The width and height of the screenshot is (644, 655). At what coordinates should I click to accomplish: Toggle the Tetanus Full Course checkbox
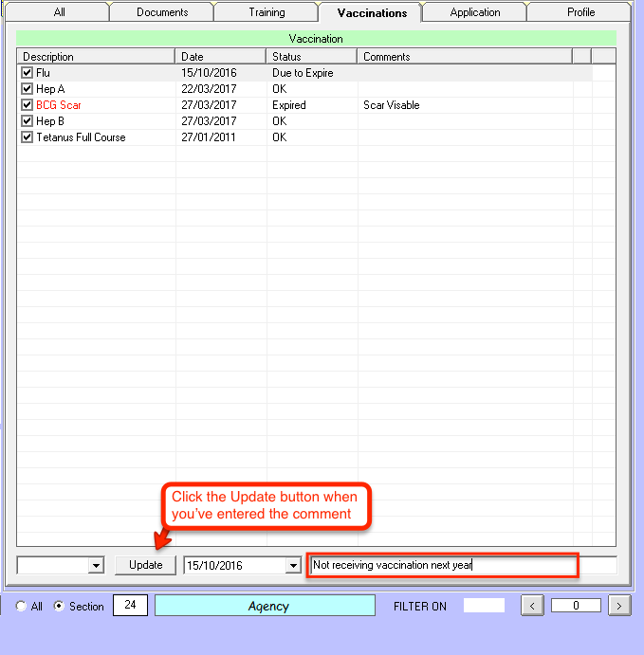click(x=28, y=137)
